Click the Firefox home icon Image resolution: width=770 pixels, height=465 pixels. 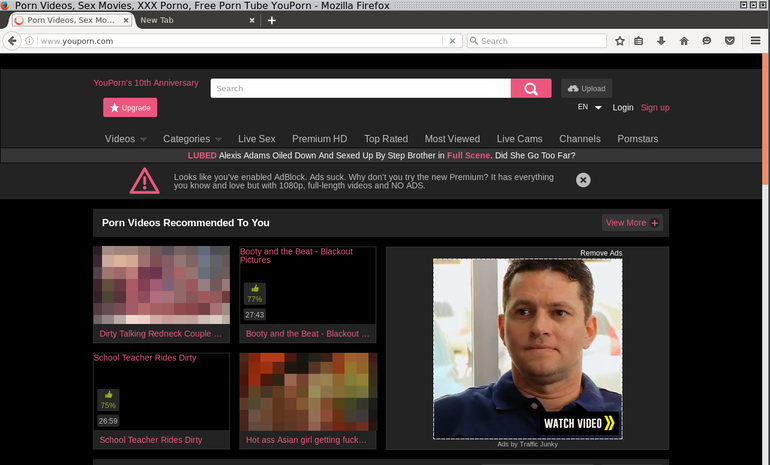coord(684,41)
